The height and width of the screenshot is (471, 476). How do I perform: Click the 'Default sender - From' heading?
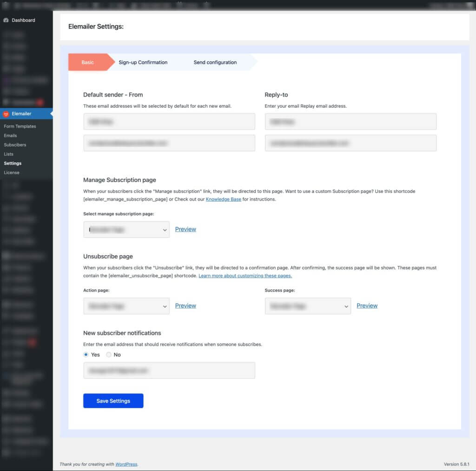pos(113,95)
